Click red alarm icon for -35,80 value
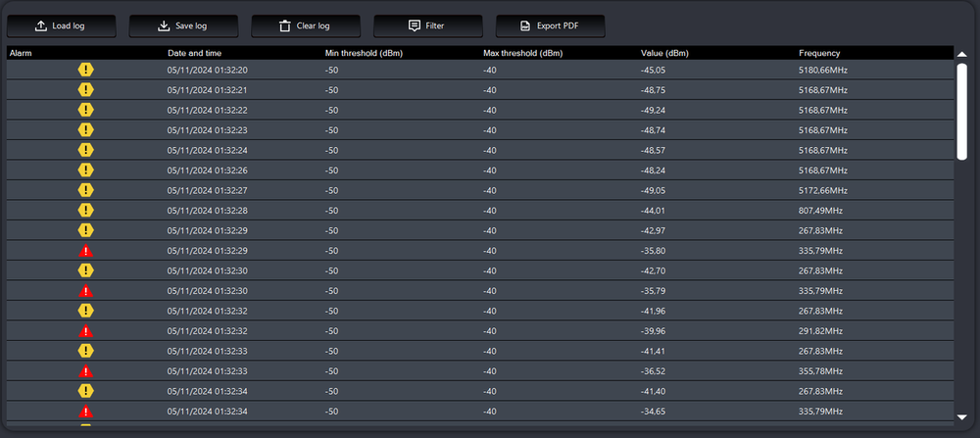This screenshot has height=438, width=980. click(86, 251)
